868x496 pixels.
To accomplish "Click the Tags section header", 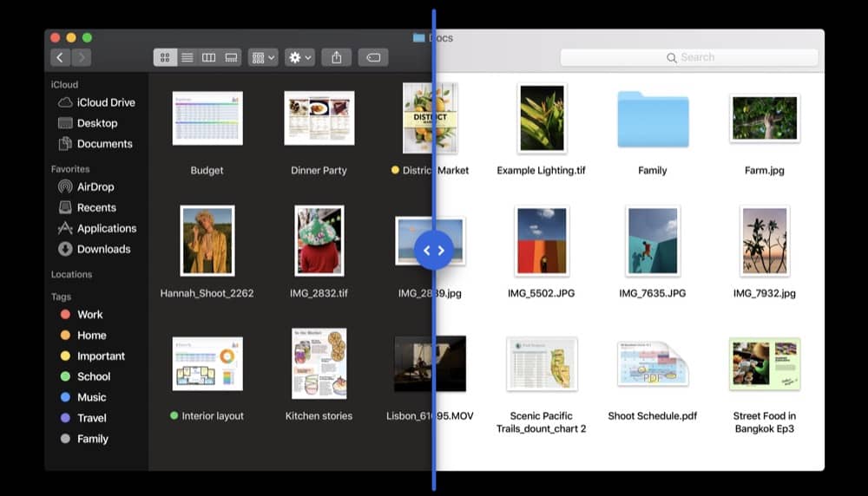I will pyautogui.click(x=61, y=297).
